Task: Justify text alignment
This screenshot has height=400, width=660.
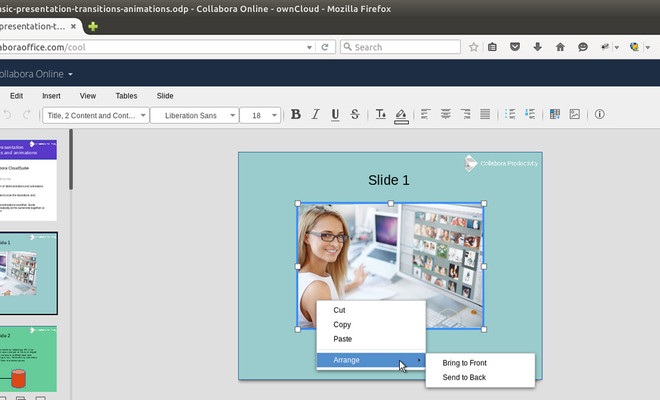Action: coord(485,114)
